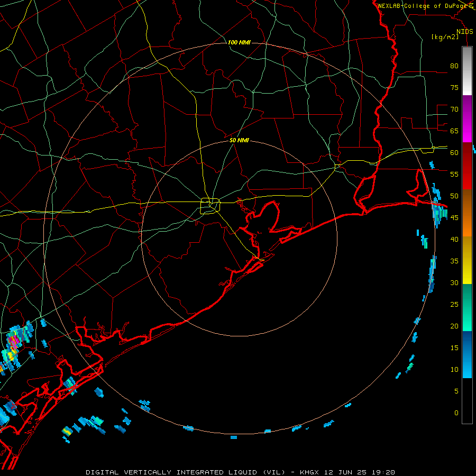Click the 50 NMI range ring label
This screenshot has height=476, width=476.
pyautogui.click(x=239, y=140)
